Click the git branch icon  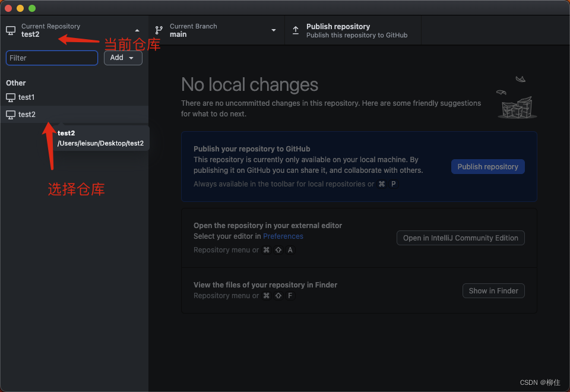point(159,30)
